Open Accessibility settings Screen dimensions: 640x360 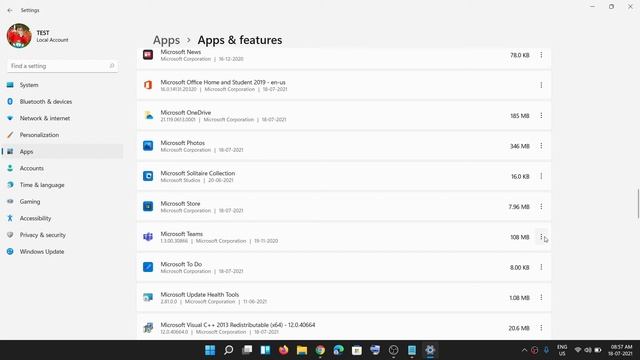tap(62, 218)
